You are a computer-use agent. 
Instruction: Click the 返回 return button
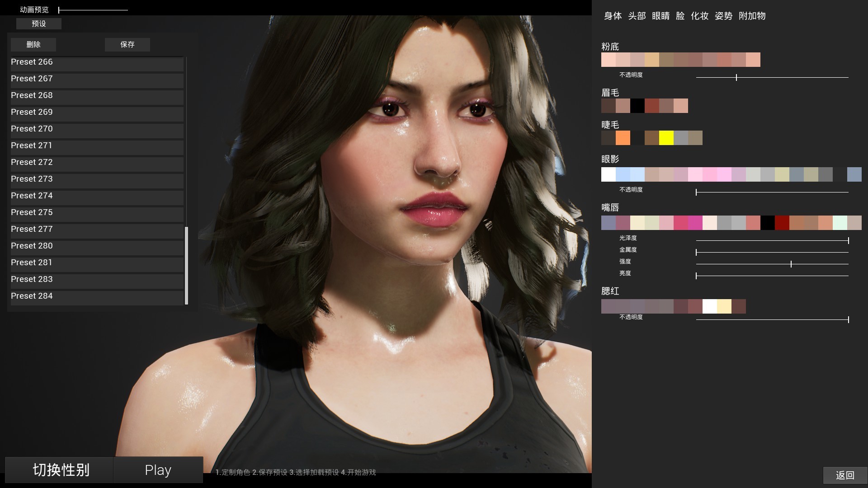(x=844, y=475)
